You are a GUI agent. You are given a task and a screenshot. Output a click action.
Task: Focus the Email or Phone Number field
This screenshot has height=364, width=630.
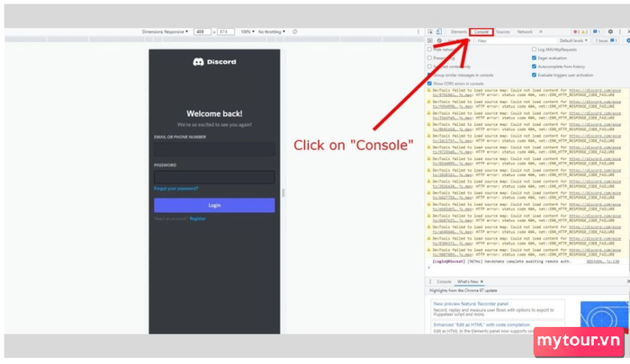pos(214,149)
